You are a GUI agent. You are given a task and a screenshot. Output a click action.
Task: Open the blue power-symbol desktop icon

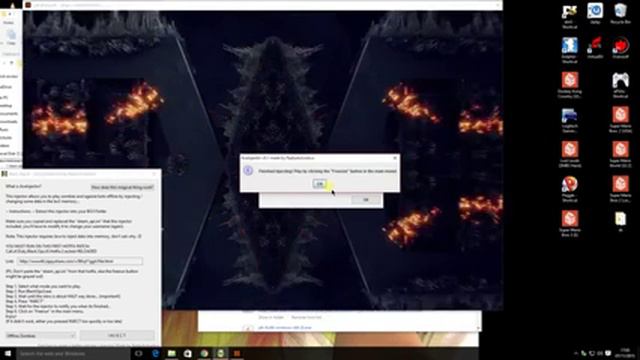point(595,14)
